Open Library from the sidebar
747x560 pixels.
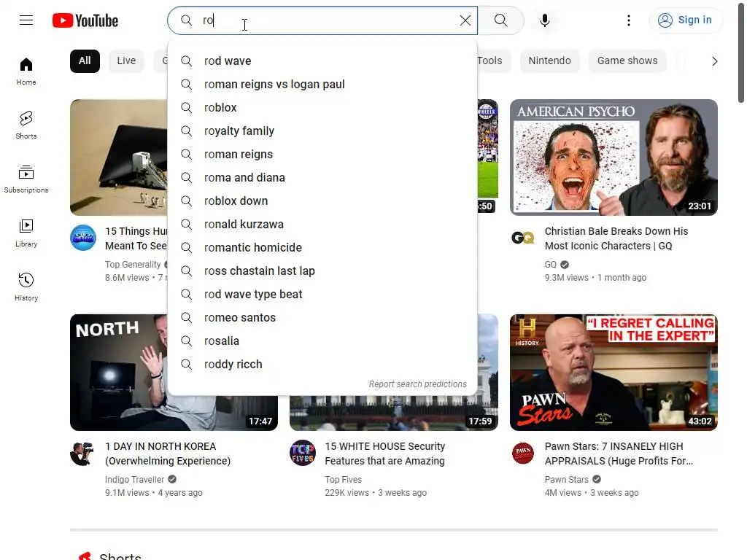tap(26, 233)
